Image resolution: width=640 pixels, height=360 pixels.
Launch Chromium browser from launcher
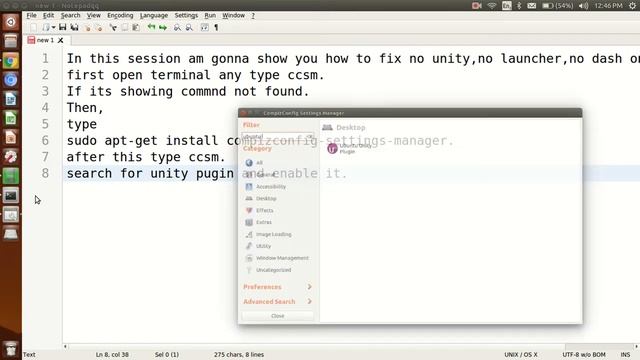point(11,80)
